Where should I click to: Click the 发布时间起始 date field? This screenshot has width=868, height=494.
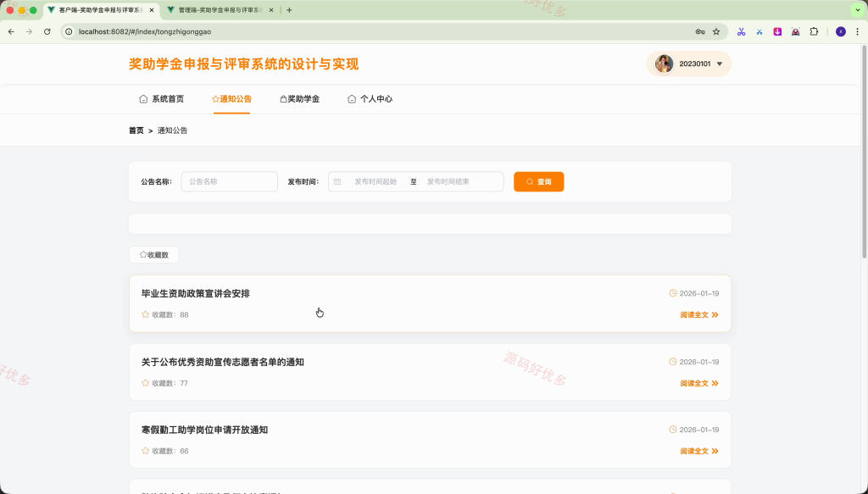click(376, 181)
